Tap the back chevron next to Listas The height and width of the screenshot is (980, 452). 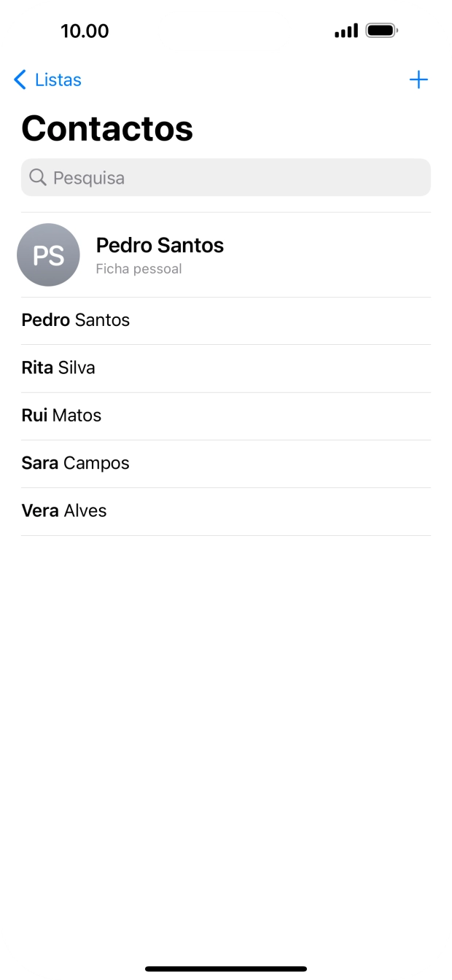[x=18, y=80]
